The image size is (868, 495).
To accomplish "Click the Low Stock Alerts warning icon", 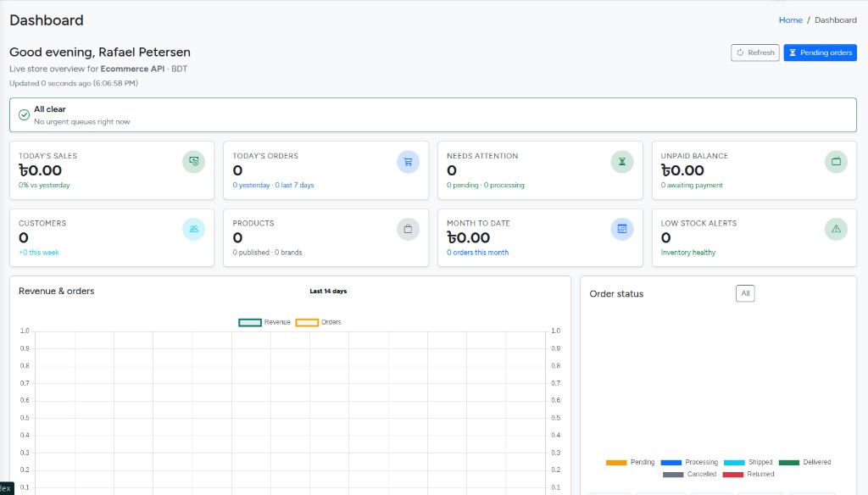I will [x=836, y=229].
